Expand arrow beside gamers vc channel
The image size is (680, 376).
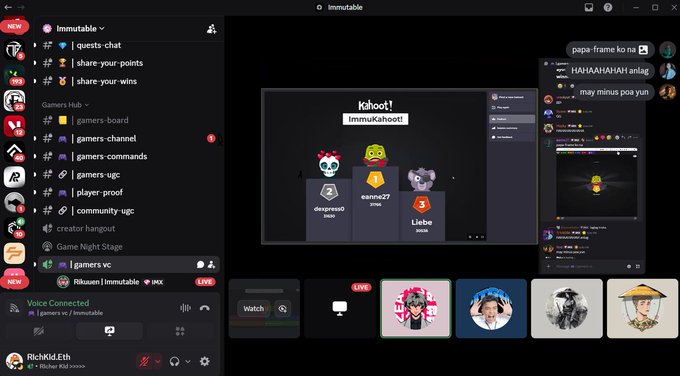tap(35, 265)
